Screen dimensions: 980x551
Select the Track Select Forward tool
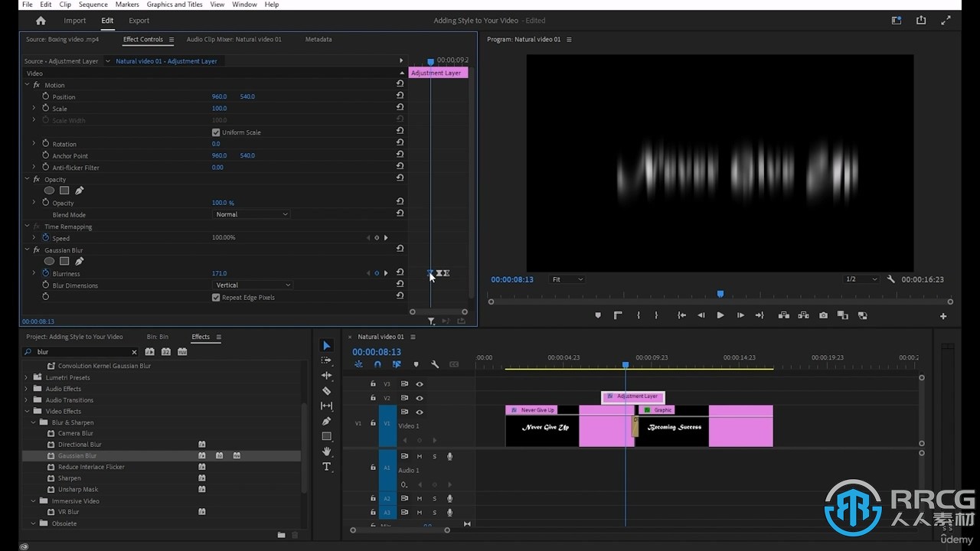click(x=327, y=360)
